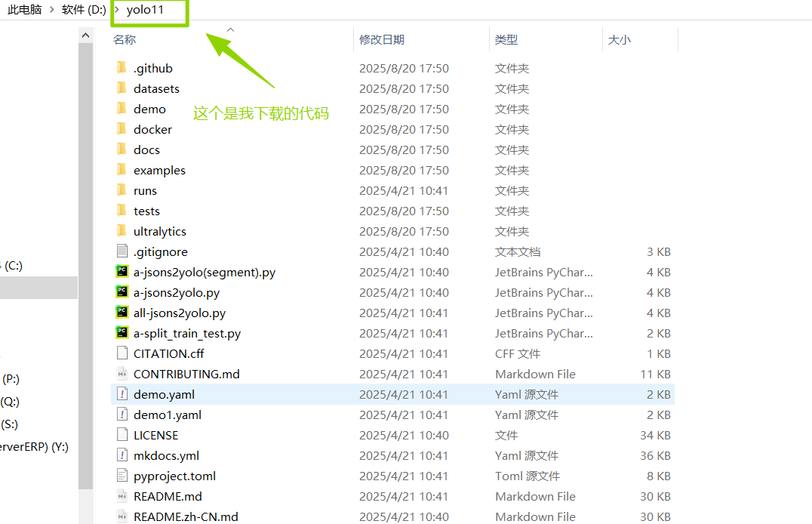Screen dimensions: 812x524
Task: Select the file named README.zh-CN.md
Action: (x=186, y=516)
